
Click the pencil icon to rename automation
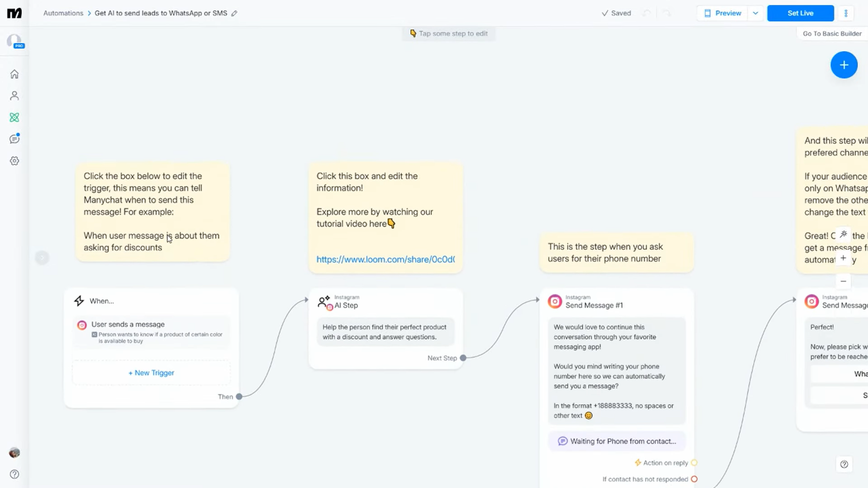234,13
